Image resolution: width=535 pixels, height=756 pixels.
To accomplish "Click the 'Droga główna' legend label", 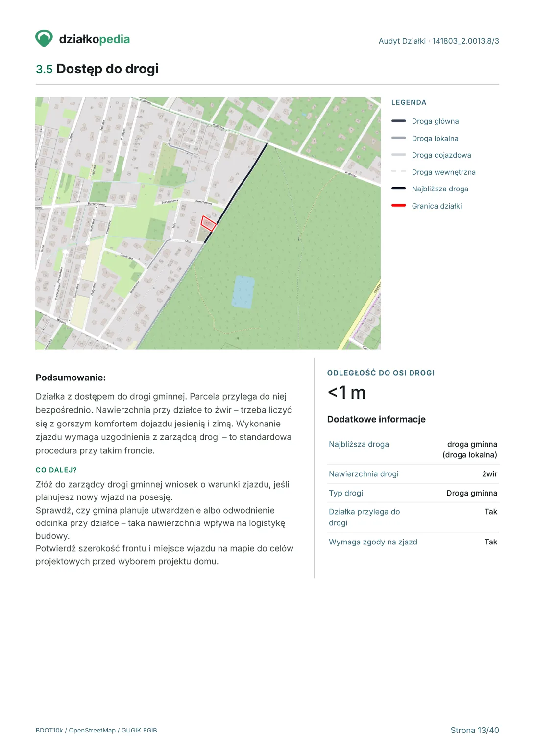I will tap(435, 121).
